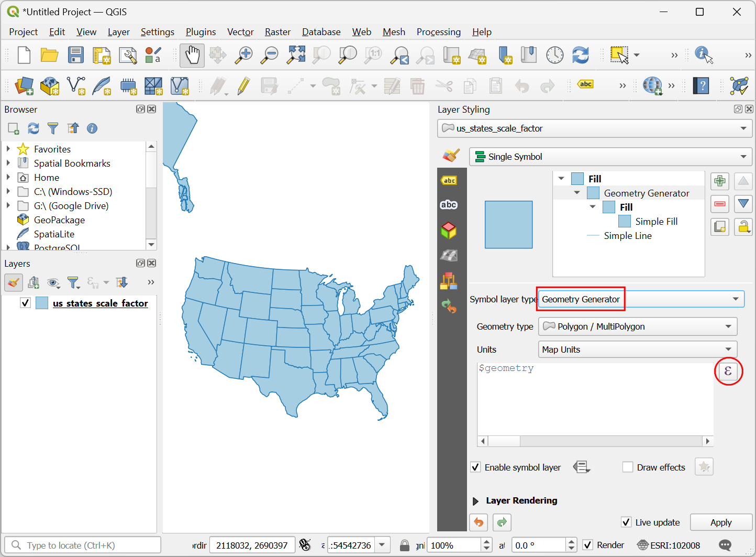Open the Symbol layer type dropdown
The width and height of the screenshot is (756, 557).
(x=641, y=299)
